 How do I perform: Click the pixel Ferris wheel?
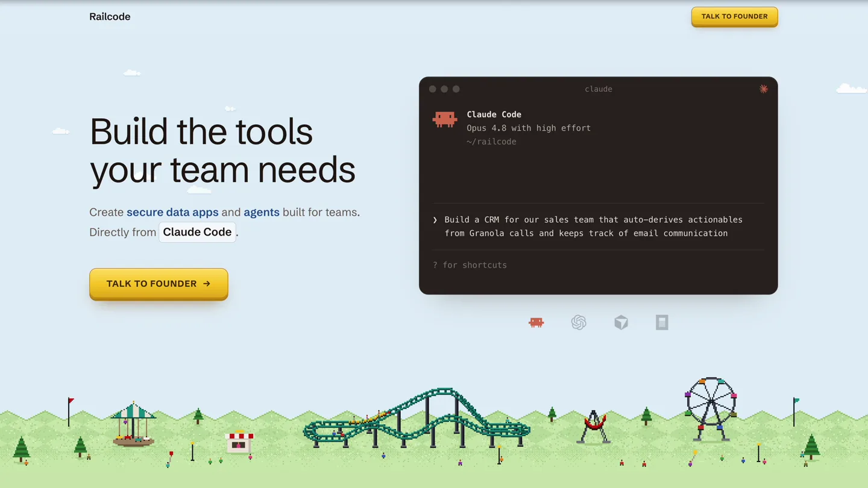(711, 409)
